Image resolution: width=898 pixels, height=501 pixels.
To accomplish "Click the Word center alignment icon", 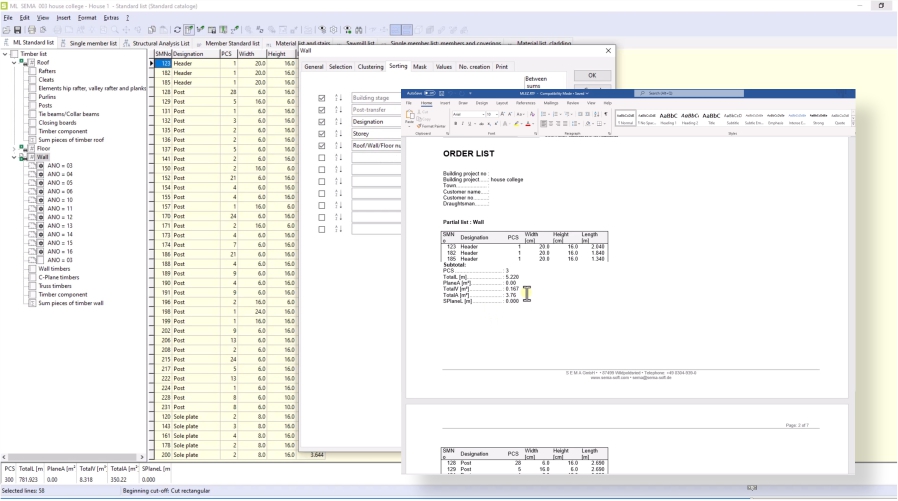I will [553, 124].
